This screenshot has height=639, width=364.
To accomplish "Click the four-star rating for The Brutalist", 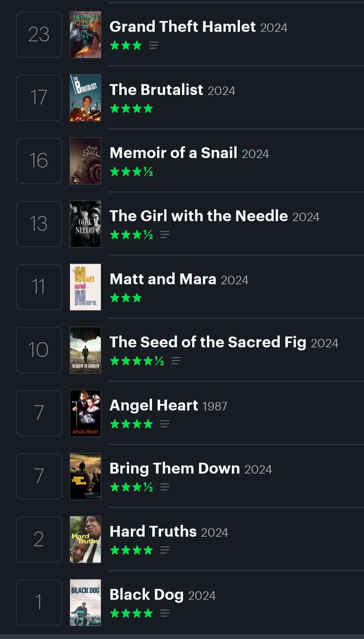I will [131, 109].
